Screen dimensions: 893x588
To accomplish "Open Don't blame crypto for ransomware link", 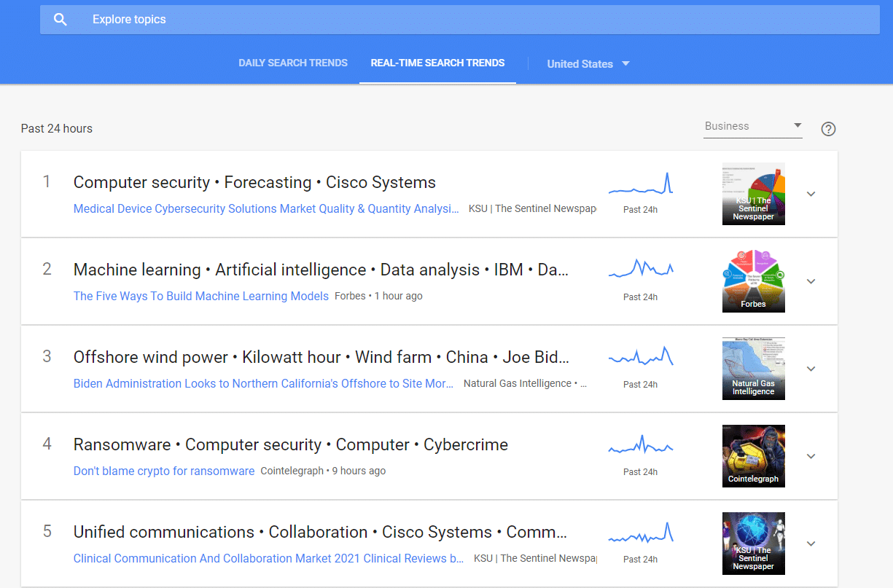I will (164, 471).
